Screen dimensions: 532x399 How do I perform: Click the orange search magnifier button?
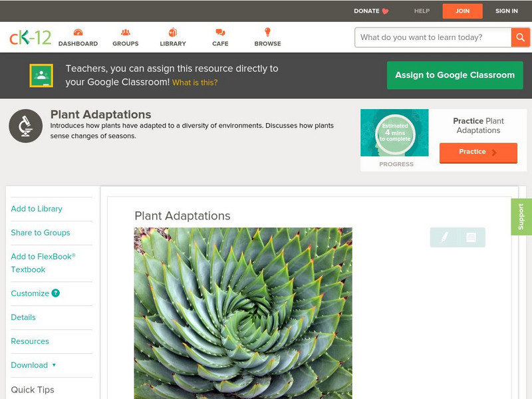click(520, 37)
